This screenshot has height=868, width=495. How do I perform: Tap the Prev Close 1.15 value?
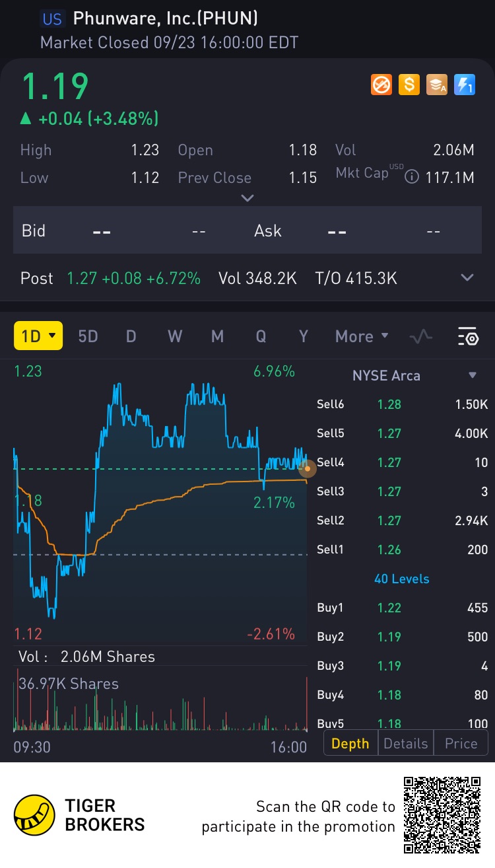click(303, 177)
